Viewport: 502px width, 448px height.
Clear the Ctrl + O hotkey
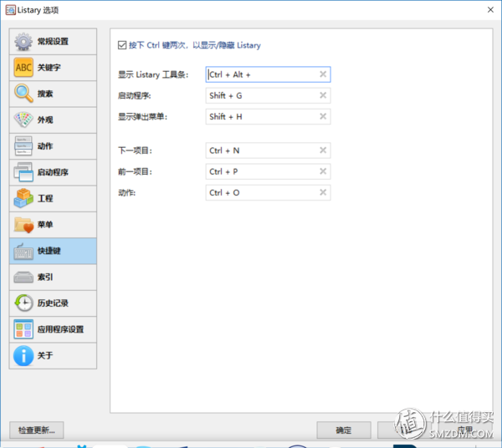click(x=323, y=192)
